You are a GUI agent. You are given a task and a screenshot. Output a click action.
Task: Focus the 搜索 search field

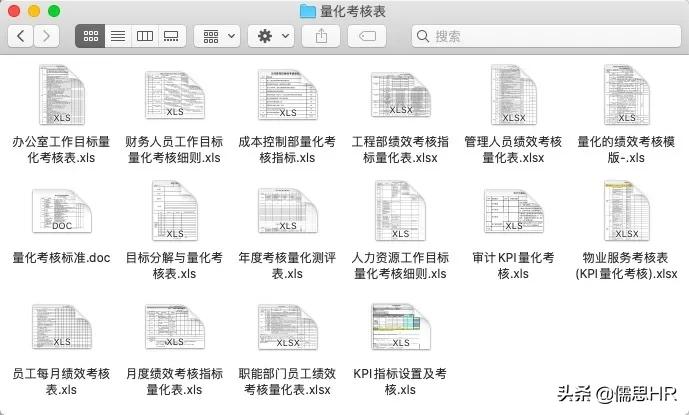tap(546, 36)
